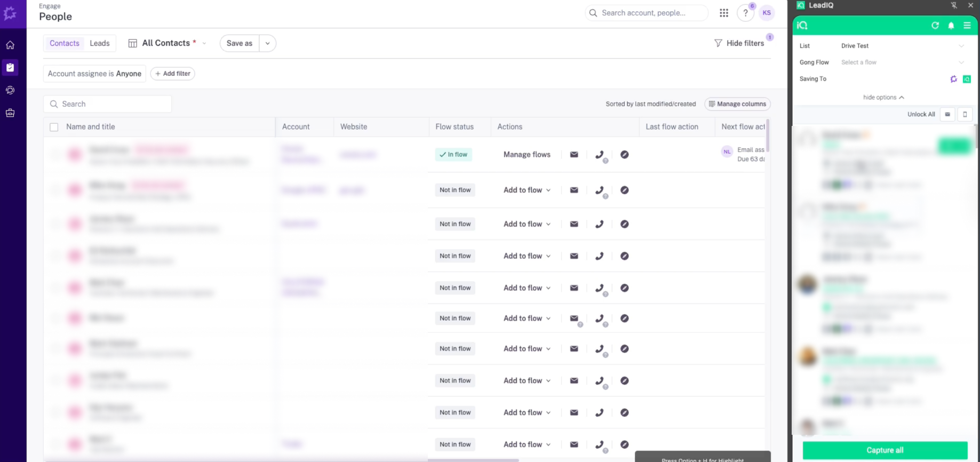Open Add to flow in seventh row
Screen dimensions: 980x462
click(527, 349)
